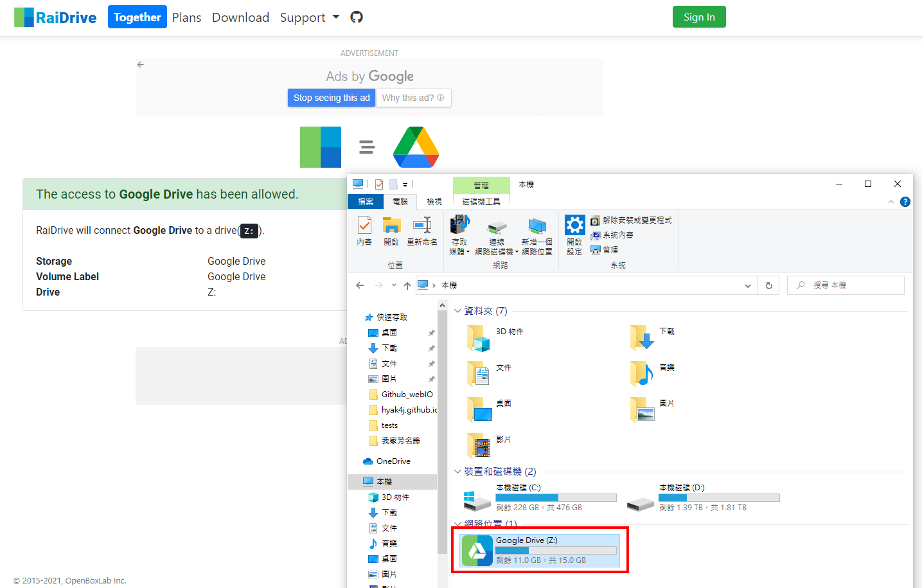Click the Sign In button
922x588 pixels.
(x=699, y=17)
